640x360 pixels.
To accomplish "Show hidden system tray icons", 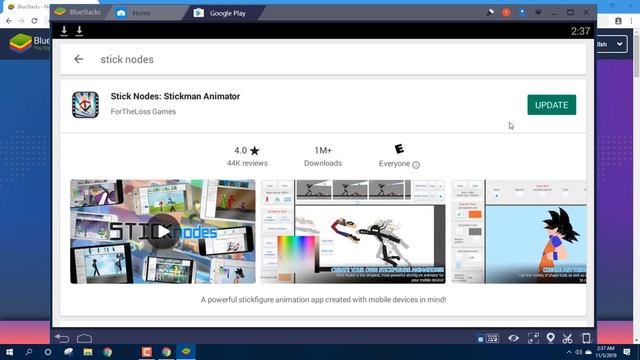I will pyautogui.click(x=569, y=352).
